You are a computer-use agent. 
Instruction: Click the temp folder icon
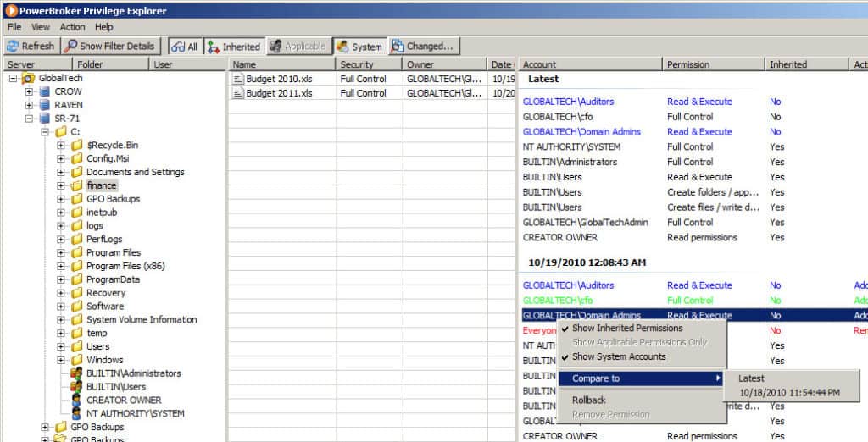(77, 333)
